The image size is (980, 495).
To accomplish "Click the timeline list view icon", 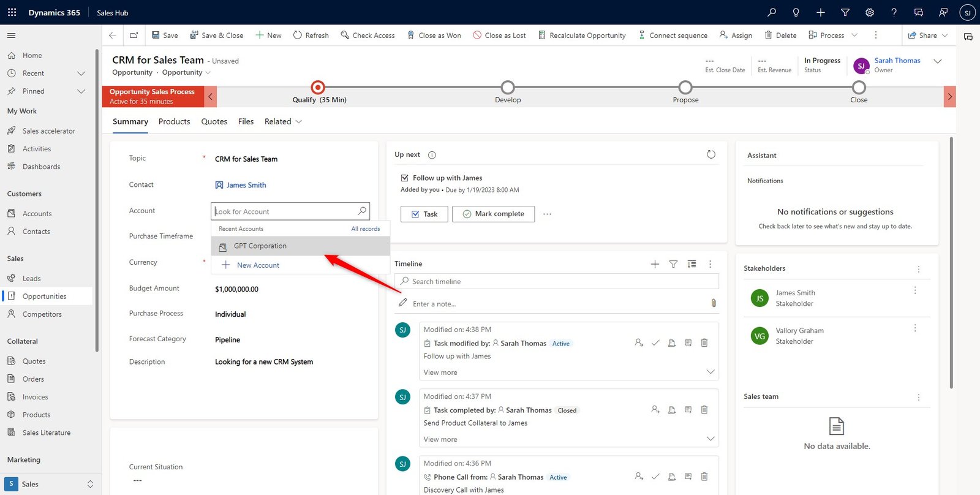I will [692, 264].
